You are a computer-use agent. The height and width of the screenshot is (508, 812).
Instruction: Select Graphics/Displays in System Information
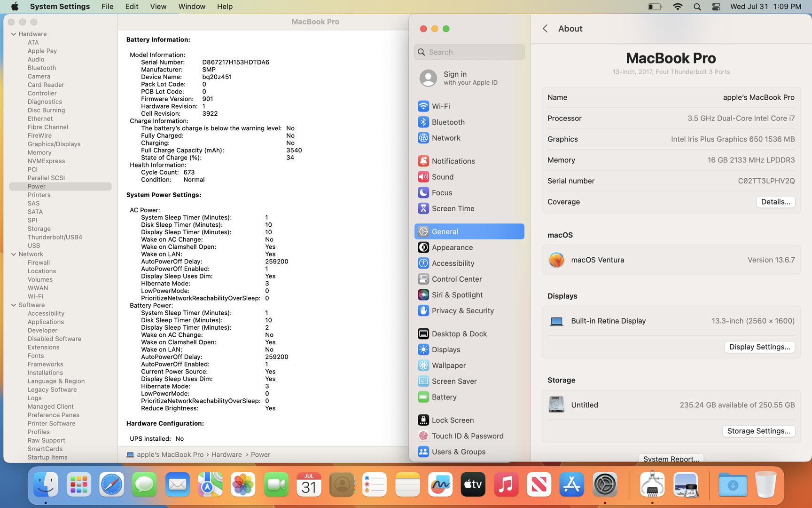(x=54, y=144)
